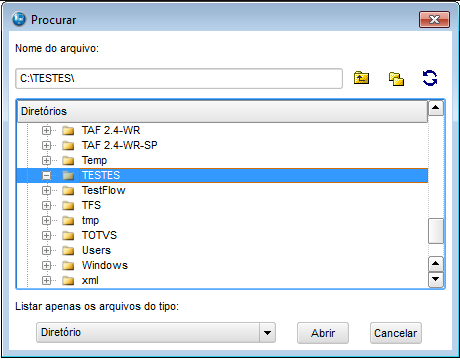Image resolution: width=460 pixels, height=360 pixels.
Task: Click TFS folder icon
Action: [68, 205]
